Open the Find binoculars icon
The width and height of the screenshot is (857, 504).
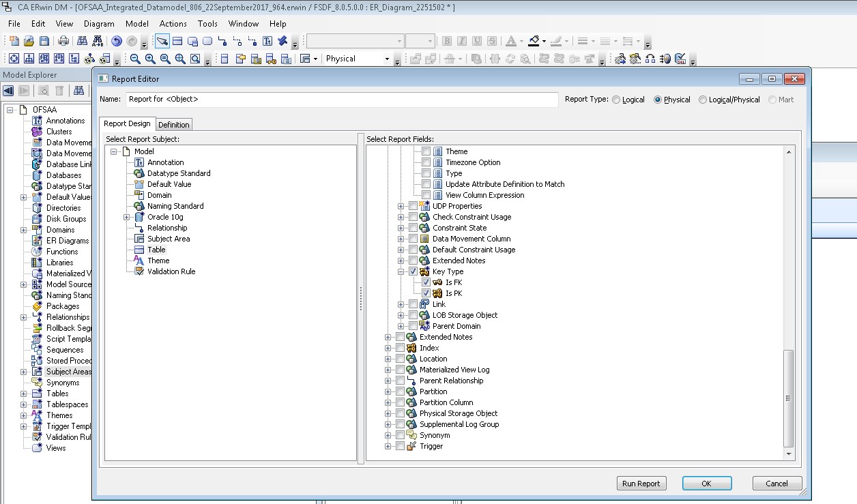tap(82, 41)
